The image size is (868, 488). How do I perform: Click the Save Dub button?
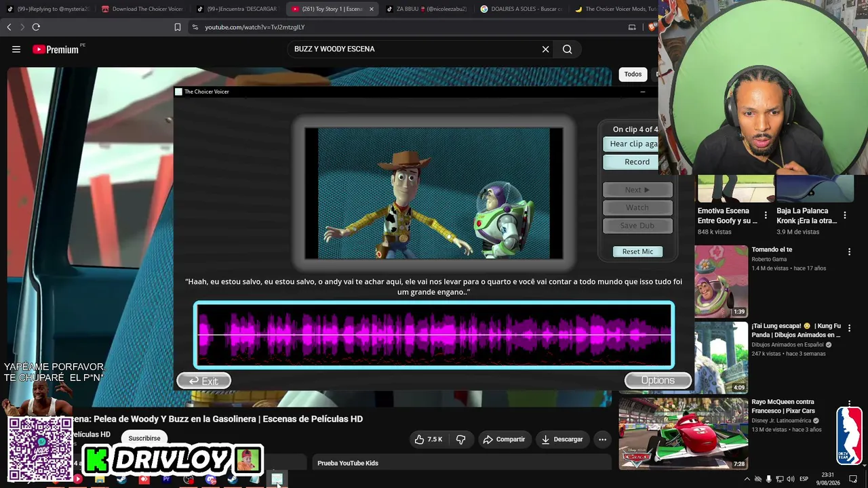(637, 226)
